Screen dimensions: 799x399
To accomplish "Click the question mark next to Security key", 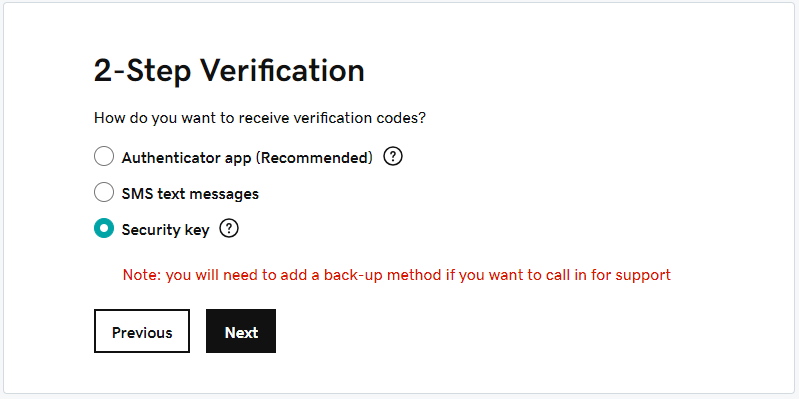I will click(229, 229).
